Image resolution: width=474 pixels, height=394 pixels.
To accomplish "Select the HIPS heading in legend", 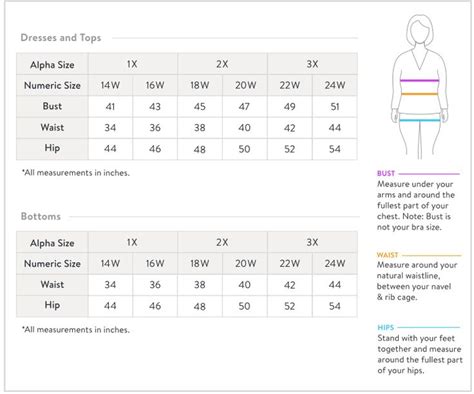I will 386,327.
